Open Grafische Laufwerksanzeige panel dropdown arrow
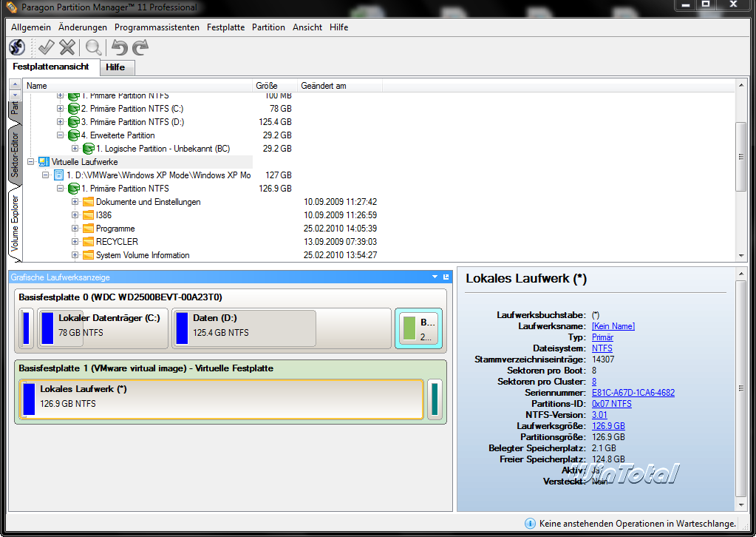756x537 pixels. 435,277
